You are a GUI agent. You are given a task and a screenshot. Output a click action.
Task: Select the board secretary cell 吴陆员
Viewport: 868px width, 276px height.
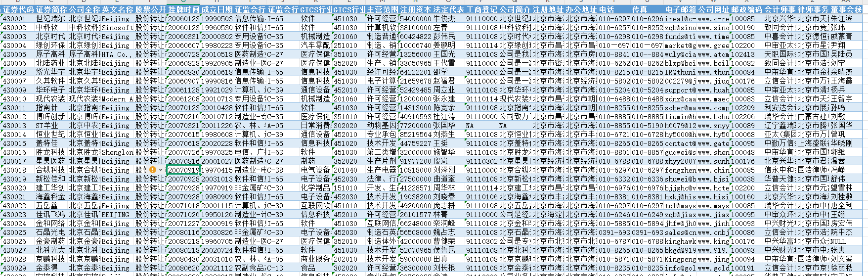click(x=846, y=54)
